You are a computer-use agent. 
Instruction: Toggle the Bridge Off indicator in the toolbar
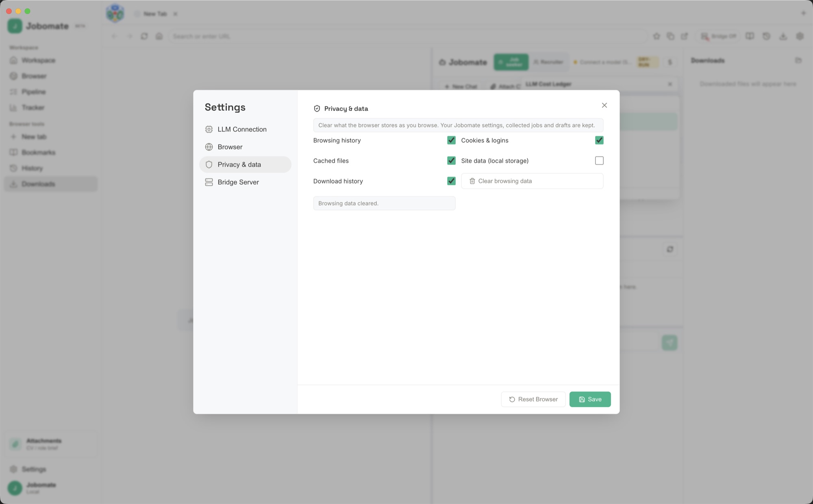[718, 36]
